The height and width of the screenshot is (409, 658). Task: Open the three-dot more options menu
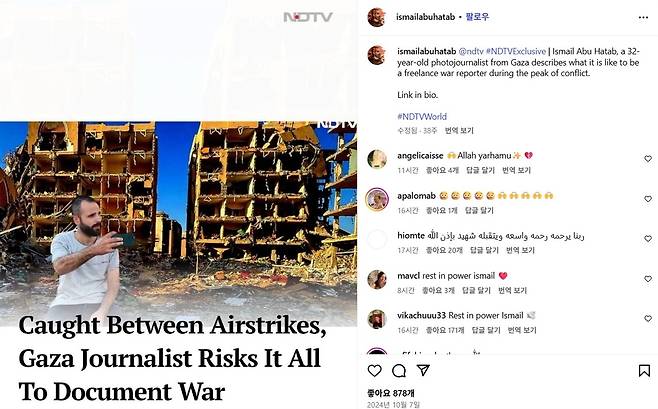[x=643, y=17]
